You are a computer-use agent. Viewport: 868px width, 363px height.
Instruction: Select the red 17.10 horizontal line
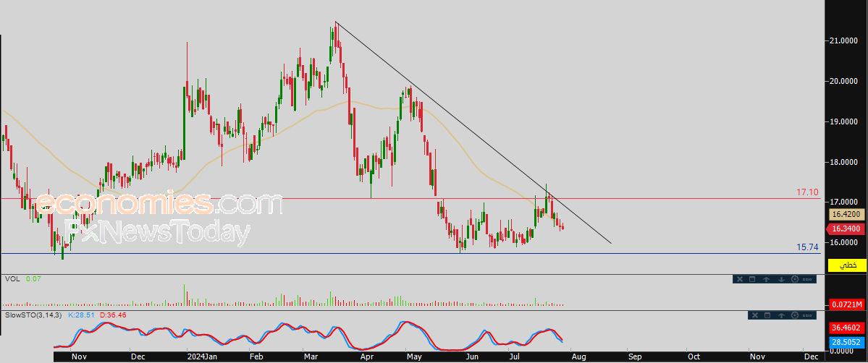[410, 198]
